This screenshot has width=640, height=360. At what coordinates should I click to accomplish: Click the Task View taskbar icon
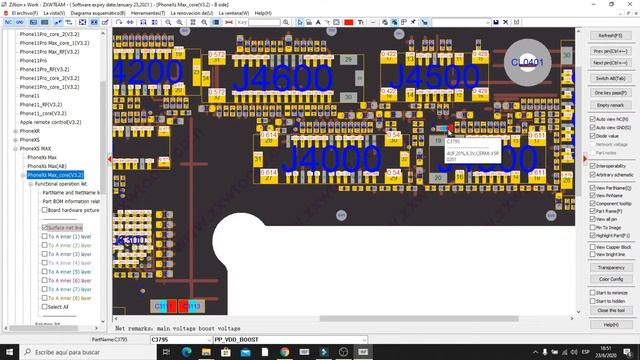pyautogui.click(x=167, y=352)
